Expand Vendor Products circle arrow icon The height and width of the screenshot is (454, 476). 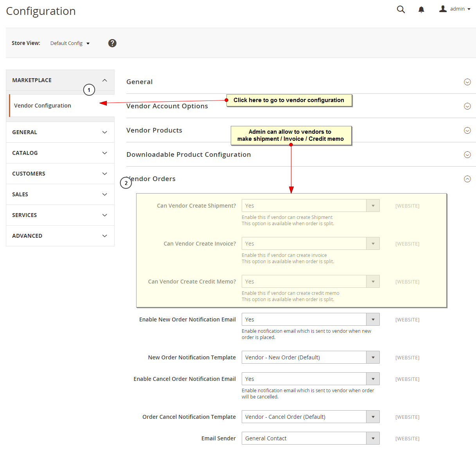tap(467, 131)
